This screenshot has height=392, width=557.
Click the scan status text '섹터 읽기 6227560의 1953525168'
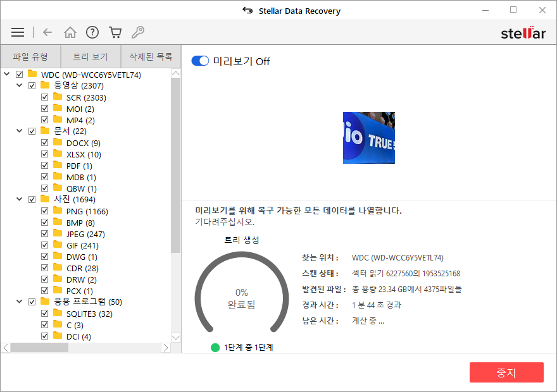point(406,274)
